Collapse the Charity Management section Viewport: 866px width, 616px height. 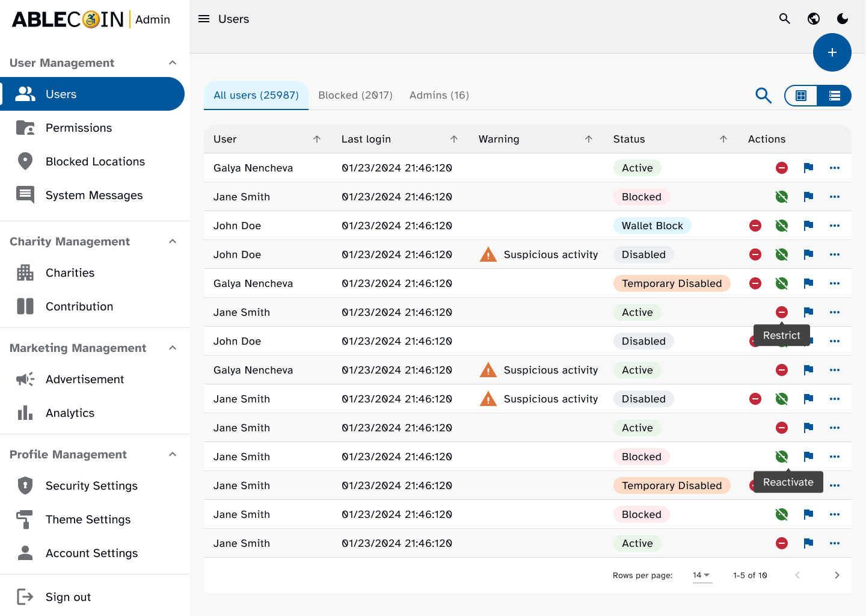coord(173,241)
